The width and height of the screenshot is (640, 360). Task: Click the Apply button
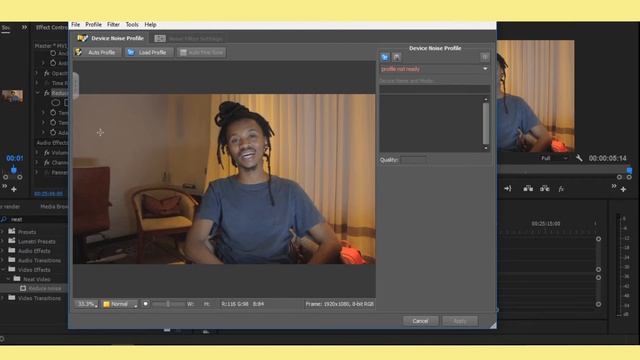(x=460, y=321)
